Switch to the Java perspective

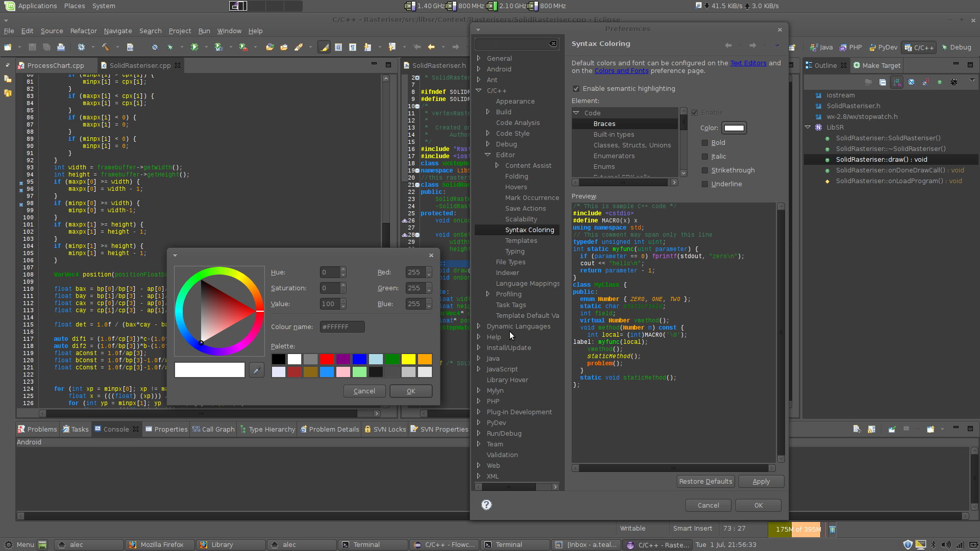[822, 47]
